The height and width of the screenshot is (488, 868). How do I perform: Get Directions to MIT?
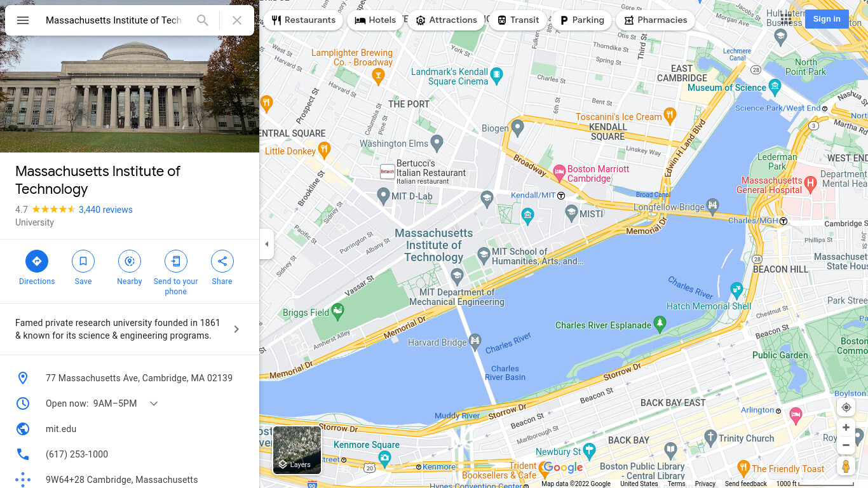click(x=37, y=268)
